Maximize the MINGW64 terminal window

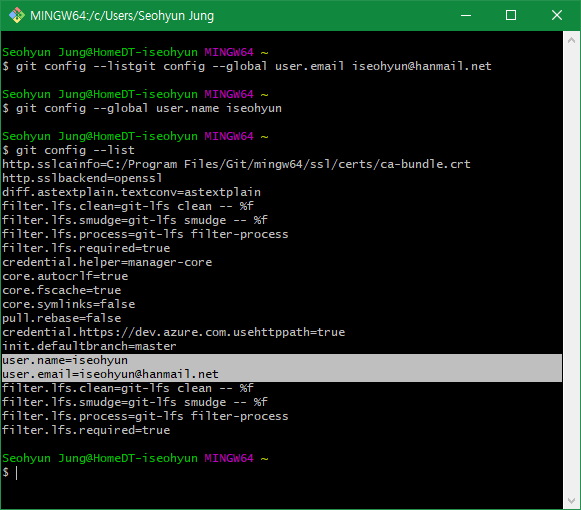coord(511,16)
